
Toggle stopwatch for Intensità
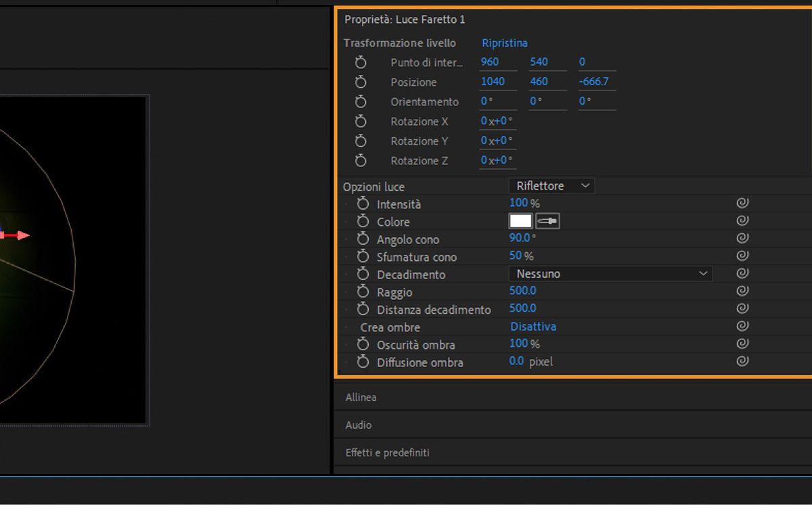click(363, 204)
